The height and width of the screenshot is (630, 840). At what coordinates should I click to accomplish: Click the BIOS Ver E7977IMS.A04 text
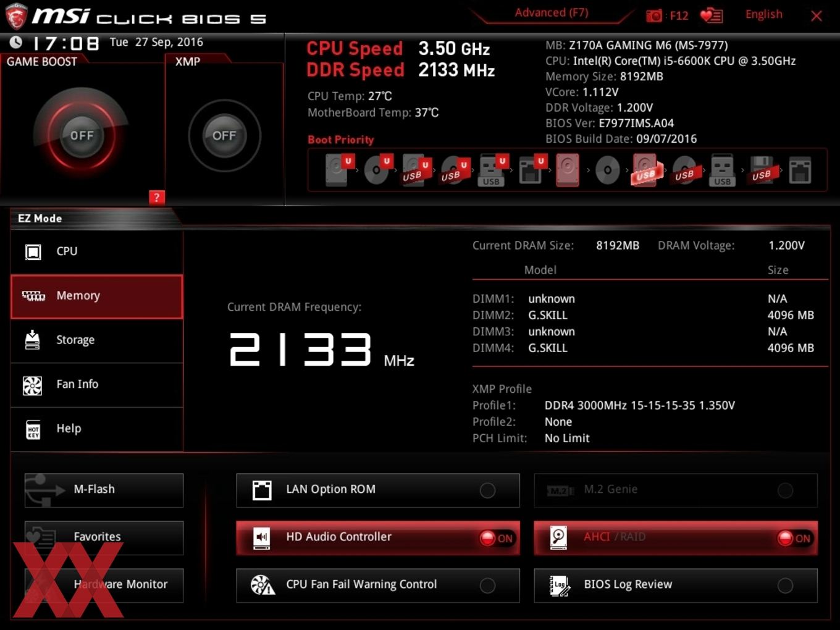pyautogui.click(x=610, y=123)
